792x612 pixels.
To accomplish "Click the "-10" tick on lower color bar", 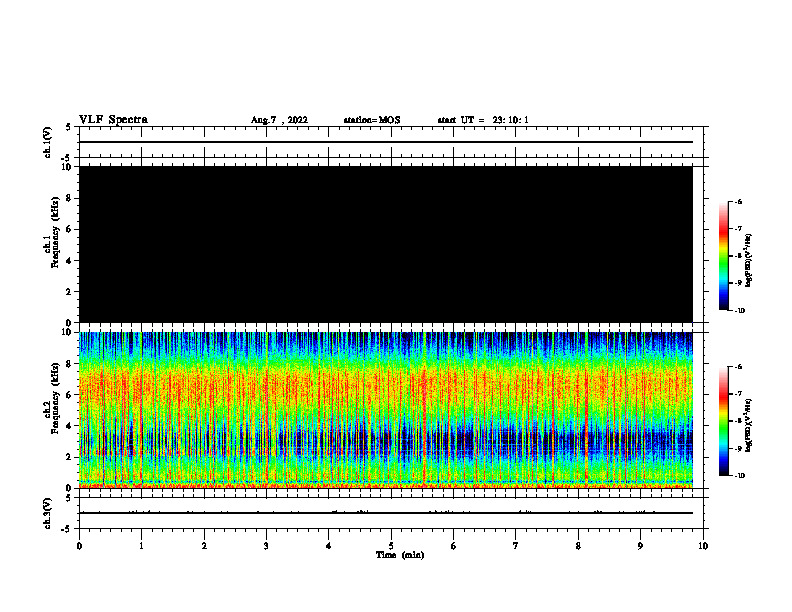I will (739, 475).
